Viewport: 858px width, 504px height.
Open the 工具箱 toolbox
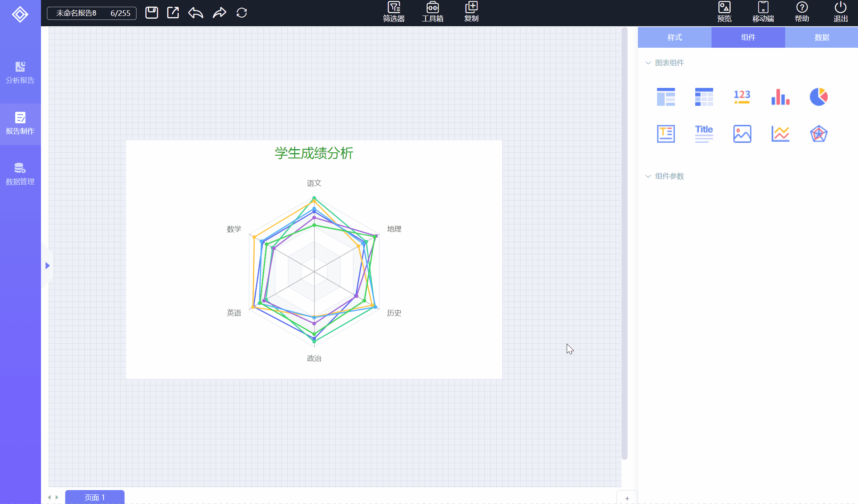(433, 12)
